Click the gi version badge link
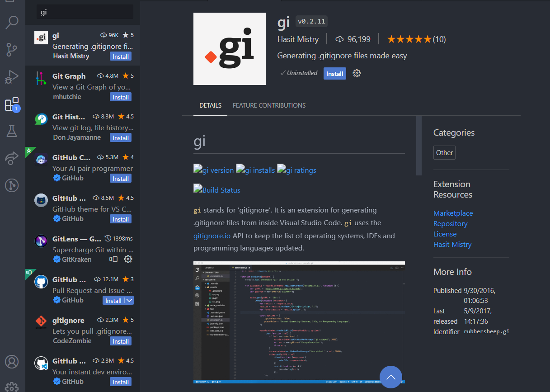This screenshot has width=550, height=392. point(213,170)
